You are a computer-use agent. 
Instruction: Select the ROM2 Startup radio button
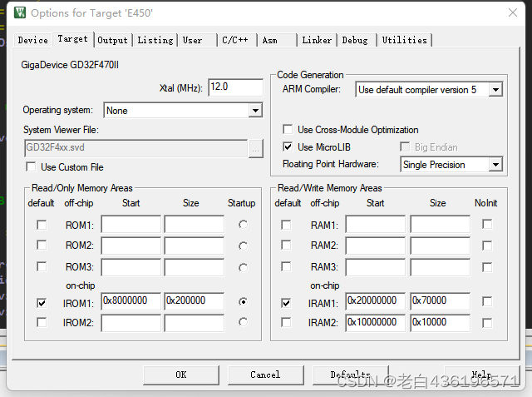pos(243,246)
